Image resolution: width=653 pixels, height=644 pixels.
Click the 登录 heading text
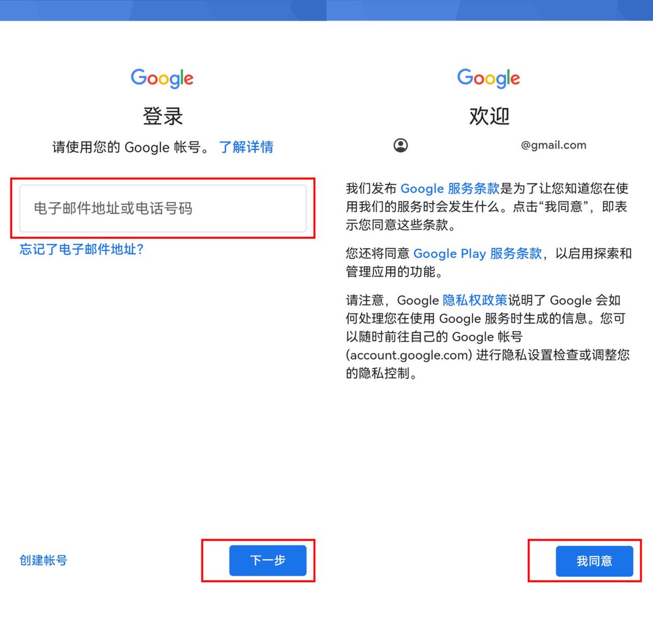[x=163, y=116]
